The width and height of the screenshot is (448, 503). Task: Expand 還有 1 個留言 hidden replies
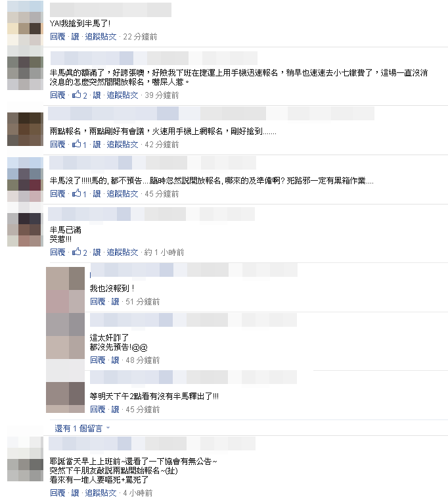point(79,428)
